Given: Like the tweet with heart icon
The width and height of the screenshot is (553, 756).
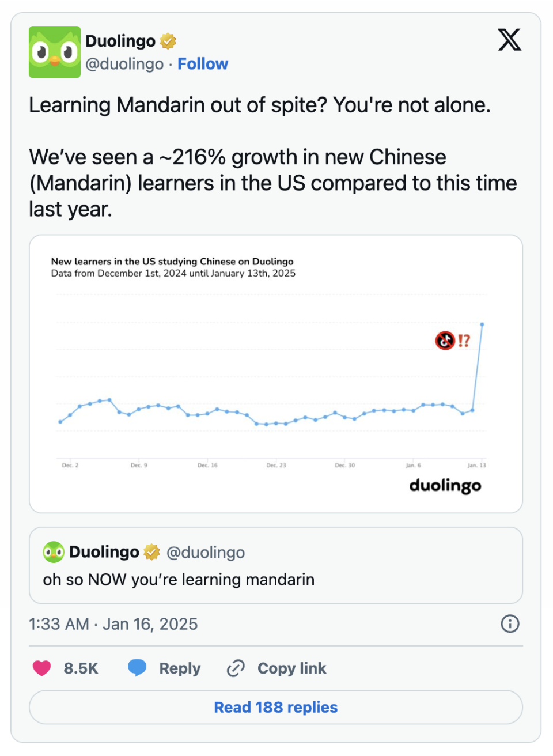Looking at the screenshot, I should [42, 668].
